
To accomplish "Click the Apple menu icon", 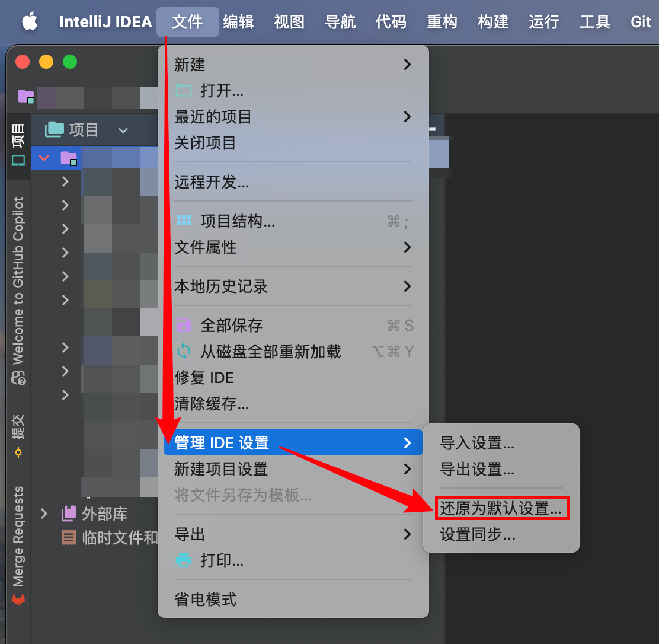I will click(x=30, y=22).
